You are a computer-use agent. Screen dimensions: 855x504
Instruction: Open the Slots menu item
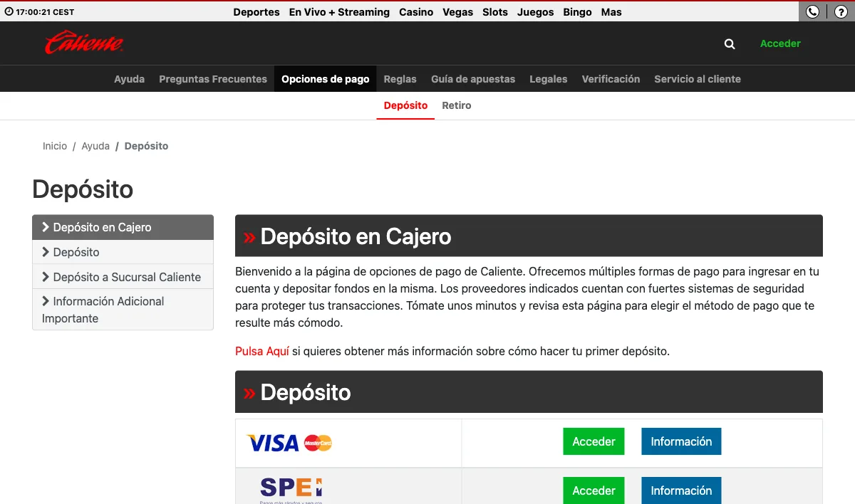click(x=495, y=12)
